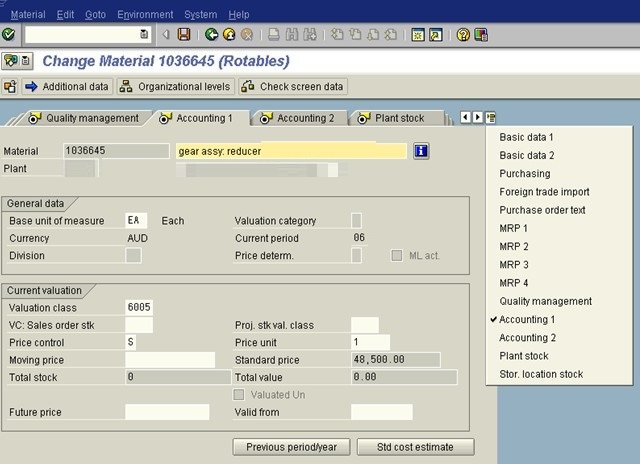The image size is (640, 464).
Task: Open the Plant stock tab
Action: (x=396, y=118)
